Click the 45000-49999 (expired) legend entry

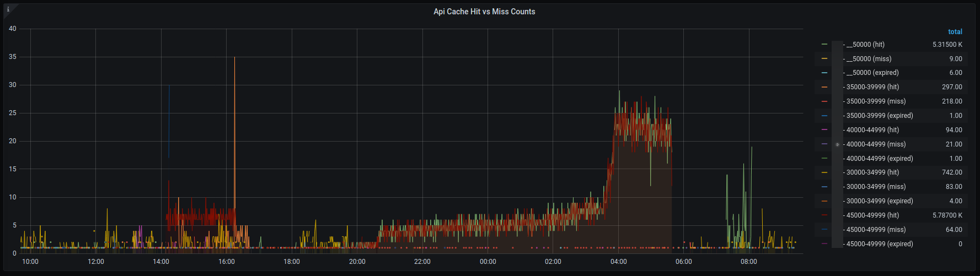click(879, 244)
